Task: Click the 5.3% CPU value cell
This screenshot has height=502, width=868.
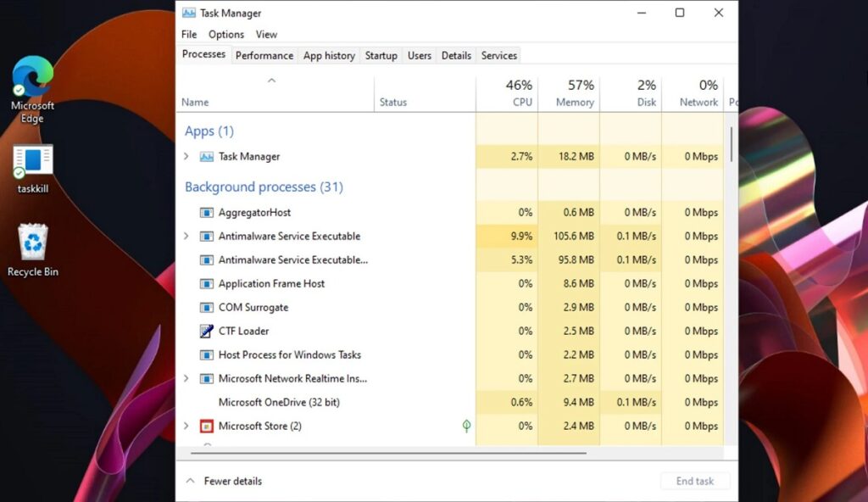Action: tap(507, 259)
